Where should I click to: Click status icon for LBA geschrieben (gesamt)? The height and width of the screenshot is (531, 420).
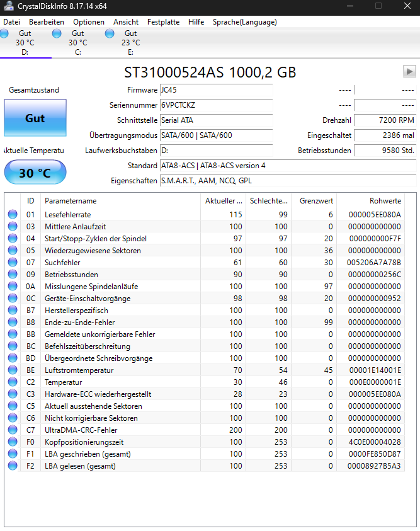[13, 454]
